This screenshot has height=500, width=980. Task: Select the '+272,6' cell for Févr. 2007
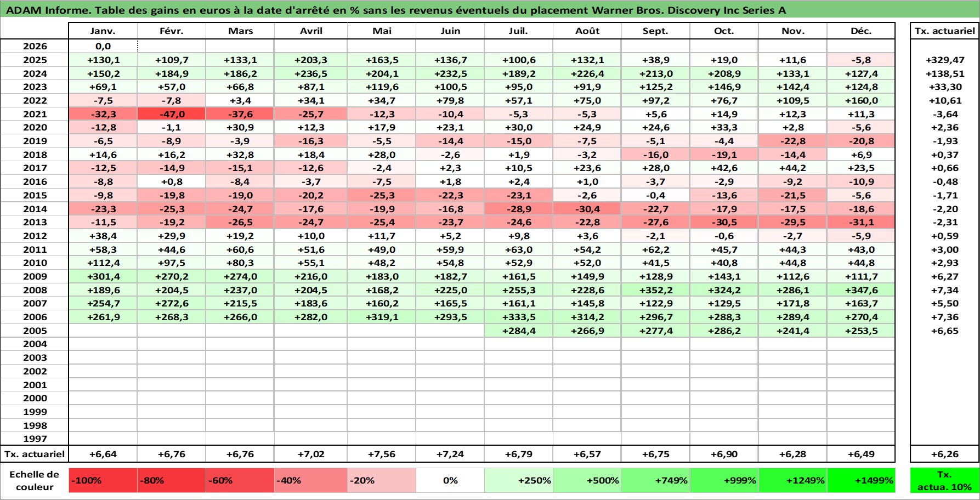click(171, 303)
